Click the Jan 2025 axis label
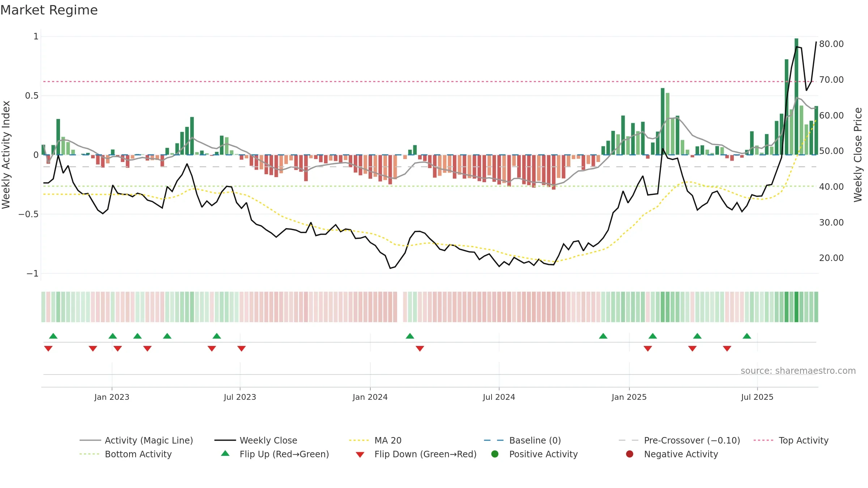The image size is (868, 488). click(x=629, y=397)
